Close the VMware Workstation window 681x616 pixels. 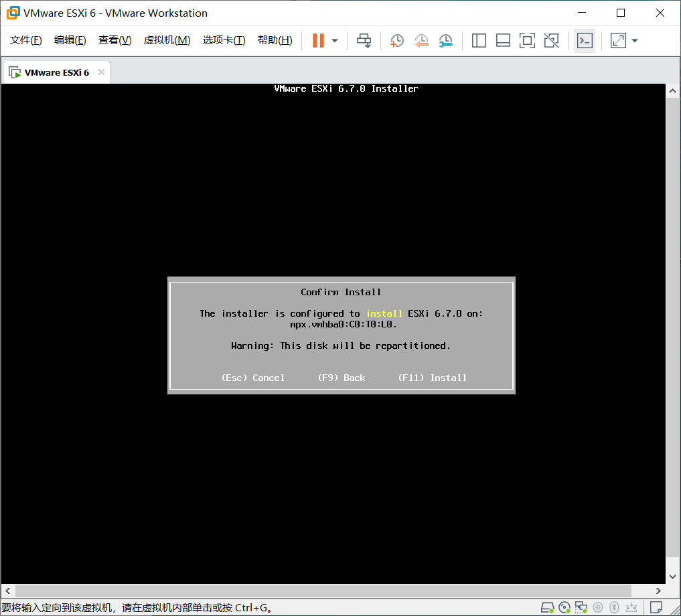click(660, 13)
